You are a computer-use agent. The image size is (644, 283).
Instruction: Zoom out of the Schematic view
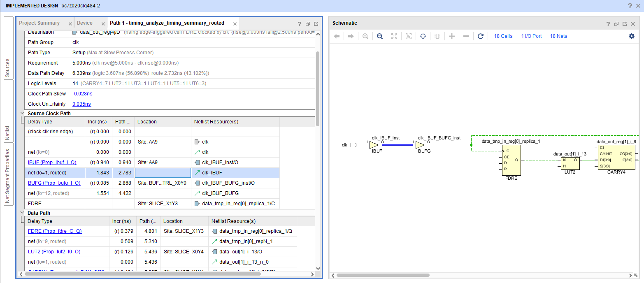380,36
